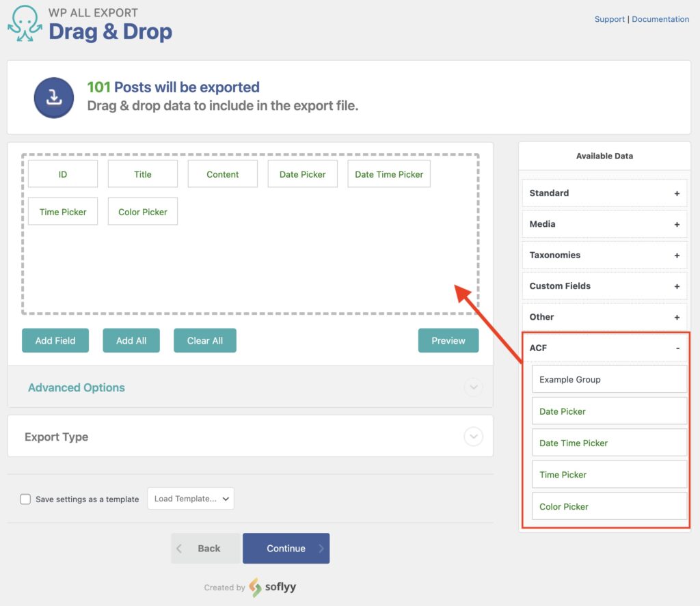Click the Soflyy logo at page bottom
This screenshot has width=700, height=606.
click(254, 587)
